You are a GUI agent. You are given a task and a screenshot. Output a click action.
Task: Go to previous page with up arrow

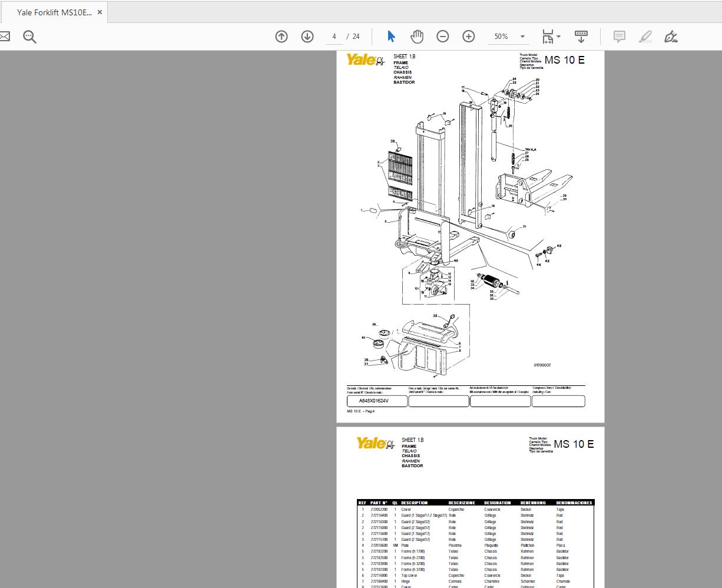(281, 37)
